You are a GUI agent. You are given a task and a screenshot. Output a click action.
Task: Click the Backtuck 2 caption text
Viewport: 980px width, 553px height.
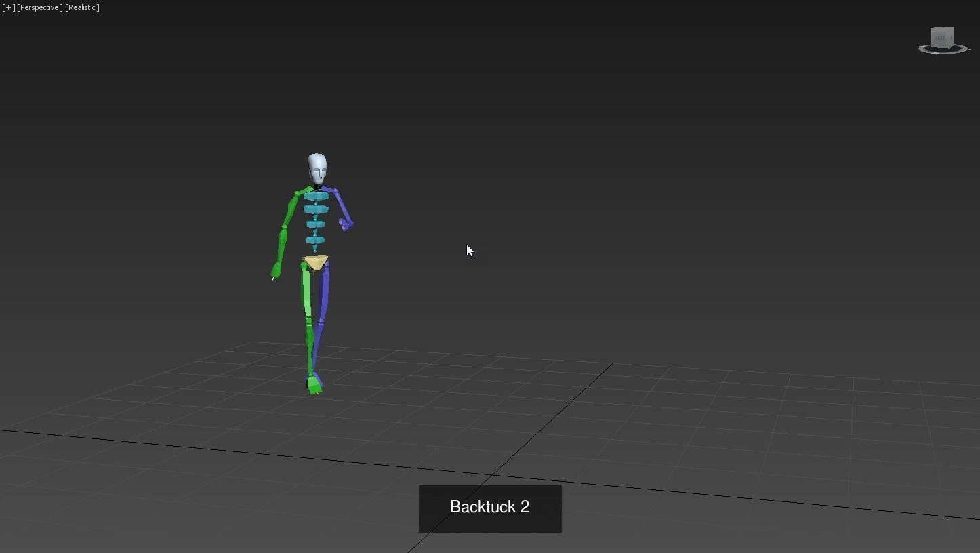pos(489,507)
